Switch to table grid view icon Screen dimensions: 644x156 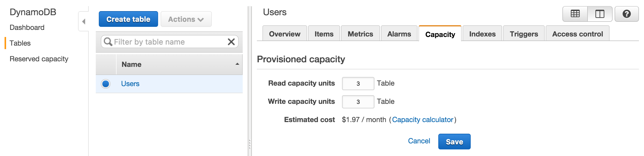[575, 14]
